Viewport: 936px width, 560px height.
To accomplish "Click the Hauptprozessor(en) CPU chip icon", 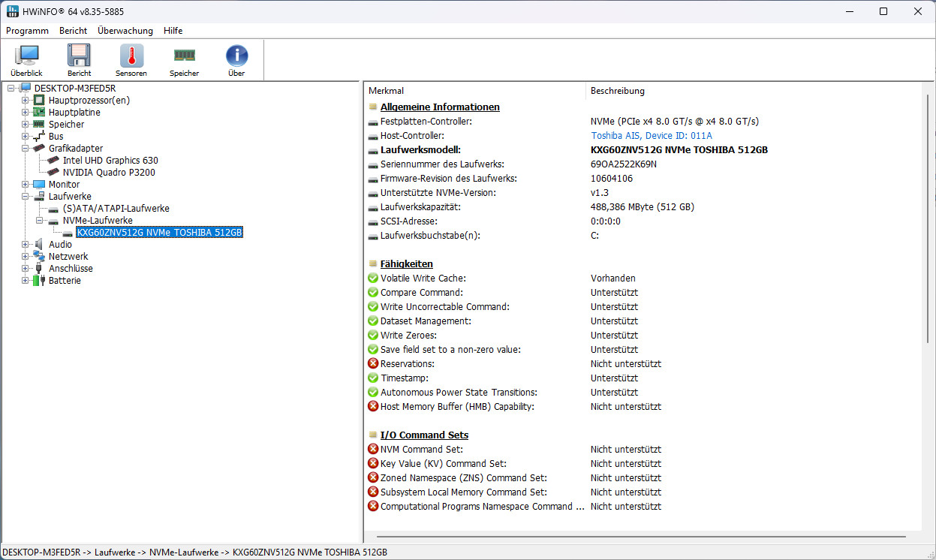I will pyautogui.click(x=39, y=101).
